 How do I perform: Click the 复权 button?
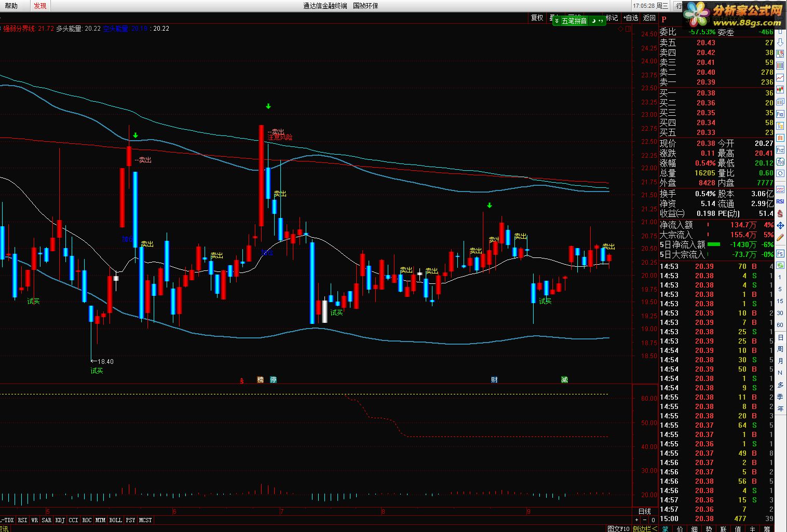[x=537, y=18]
